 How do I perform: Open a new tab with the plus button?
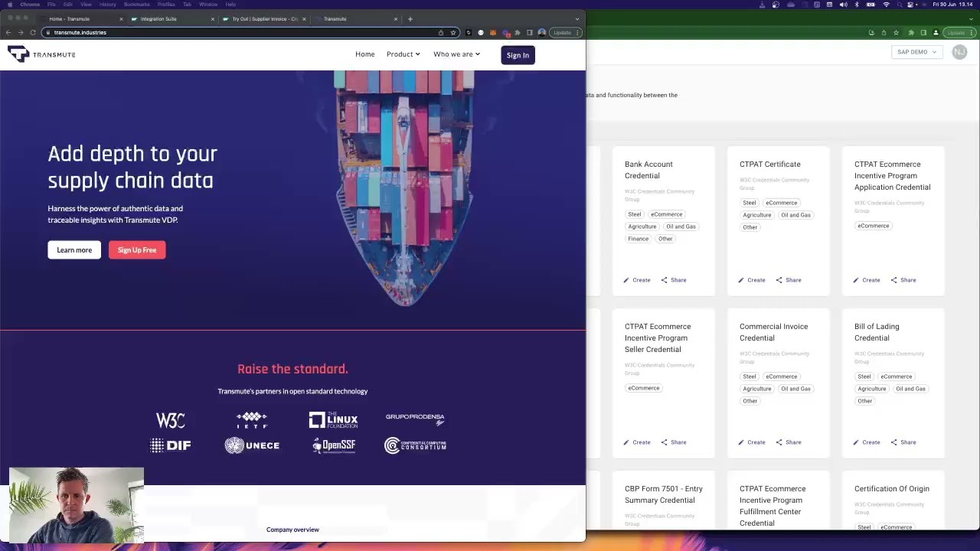click(410, 18)
